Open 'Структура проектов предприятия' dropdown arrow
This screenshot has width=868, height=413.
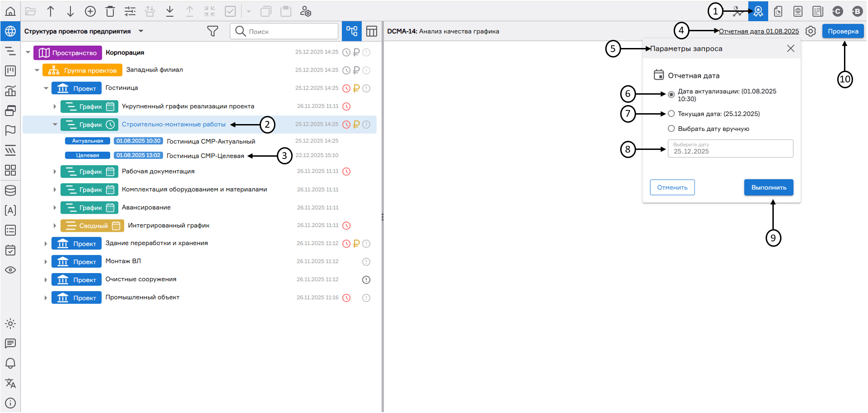141,31
